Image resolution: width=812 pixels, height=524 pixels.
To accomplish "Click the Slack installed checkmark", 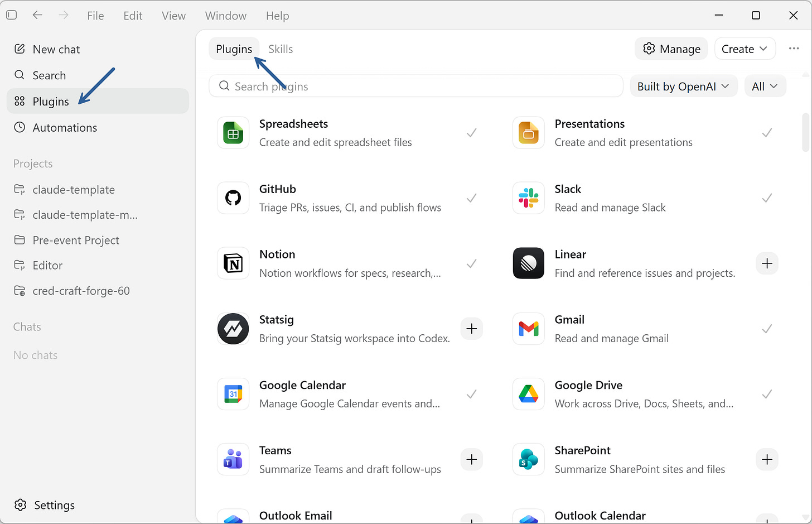I will 767,198.
